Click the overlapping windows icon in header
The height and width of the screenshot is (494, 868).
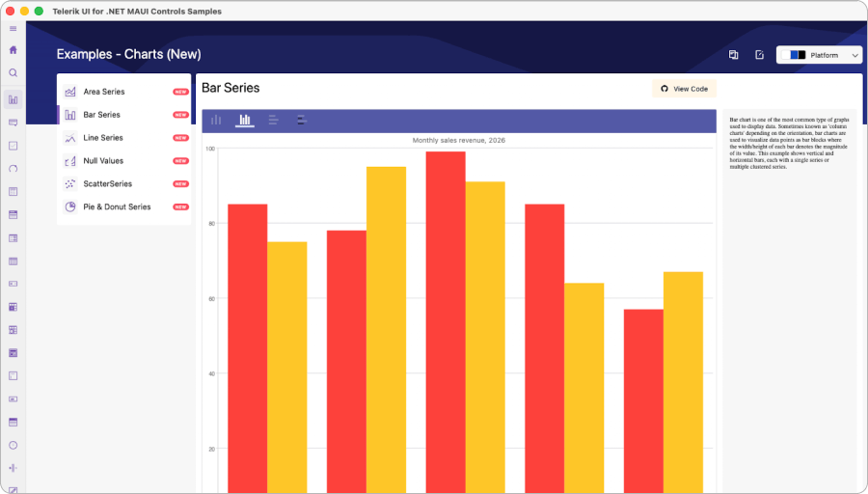click(734, 55)
